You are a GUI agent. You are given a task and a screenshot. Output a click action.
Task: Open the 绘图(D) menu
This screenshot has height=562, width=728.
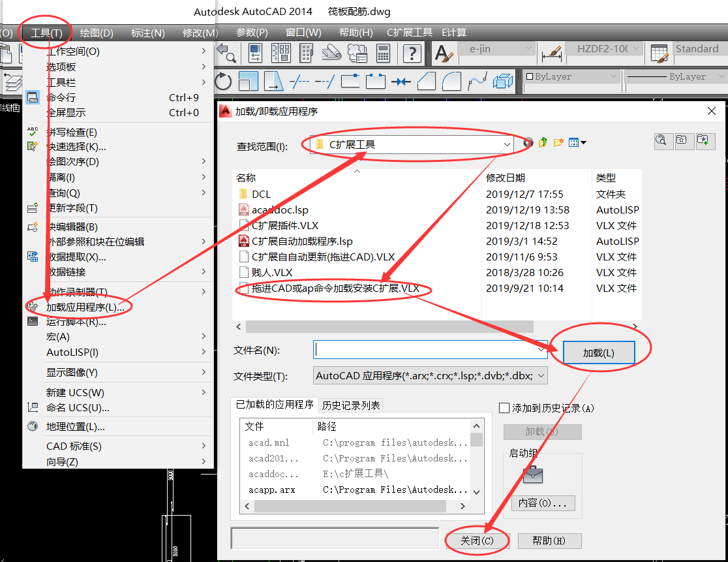[x=97, y=33]
